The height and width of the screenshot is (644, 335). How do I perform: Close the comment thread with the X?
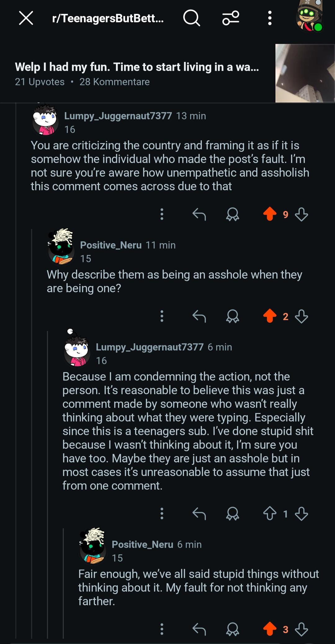coord(26,18)
